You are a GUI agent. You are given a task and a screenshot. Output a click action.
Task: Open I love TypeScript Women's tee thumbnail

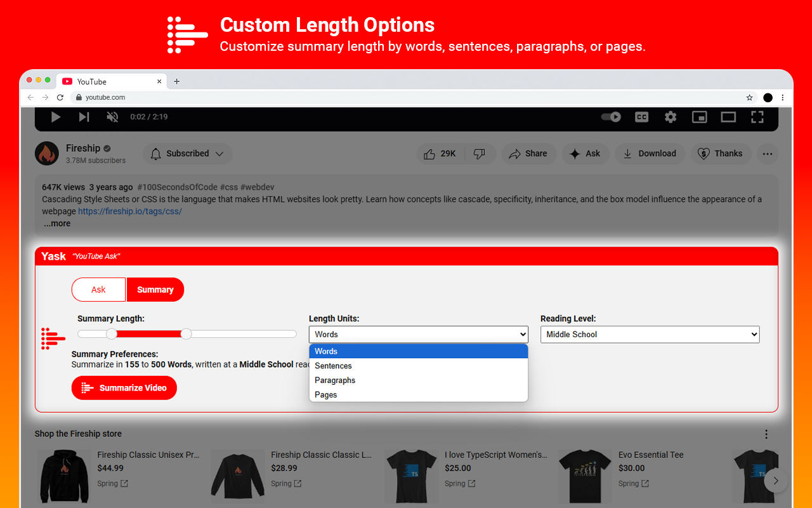pos(412,477)
